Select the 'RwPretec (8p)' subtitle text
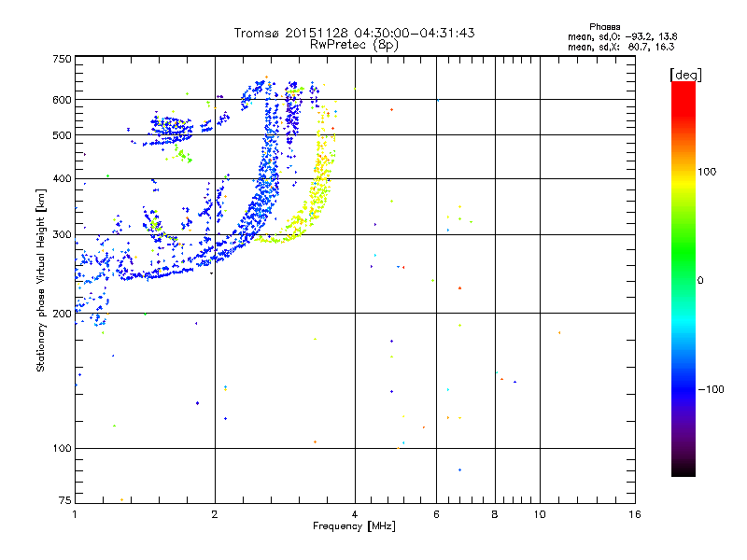747x560 pixels. 354,45
